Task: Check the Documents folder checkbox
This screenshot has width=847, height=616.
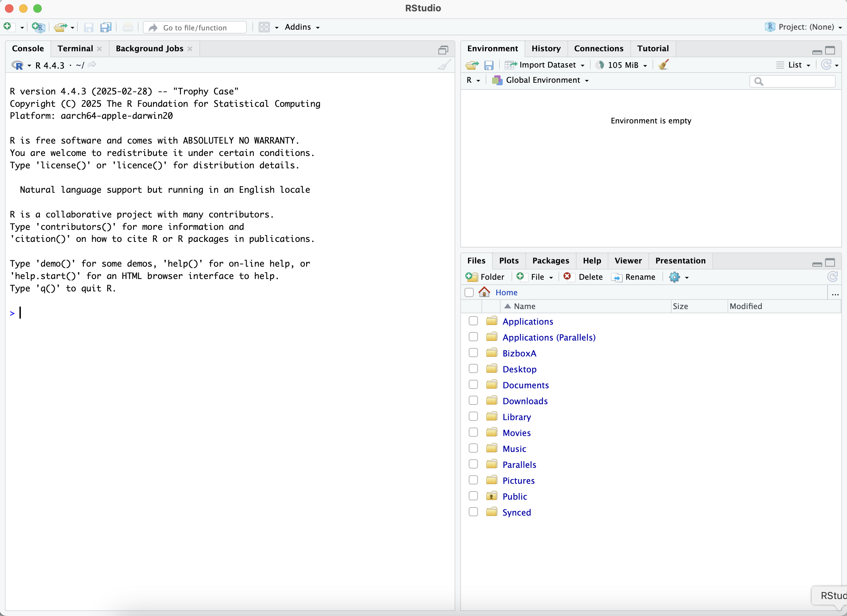Action: tap(473, 384)
